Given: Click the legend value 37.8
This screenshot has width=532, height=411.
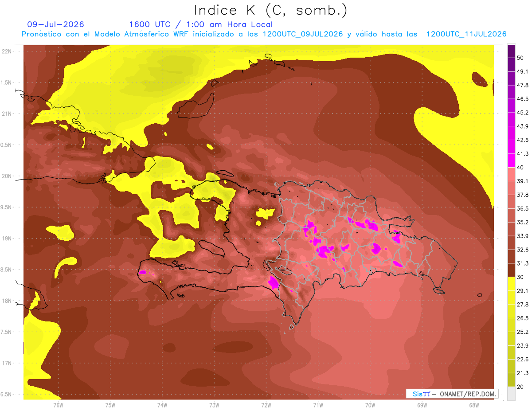Looking at the screenshot, I should 523,195.
